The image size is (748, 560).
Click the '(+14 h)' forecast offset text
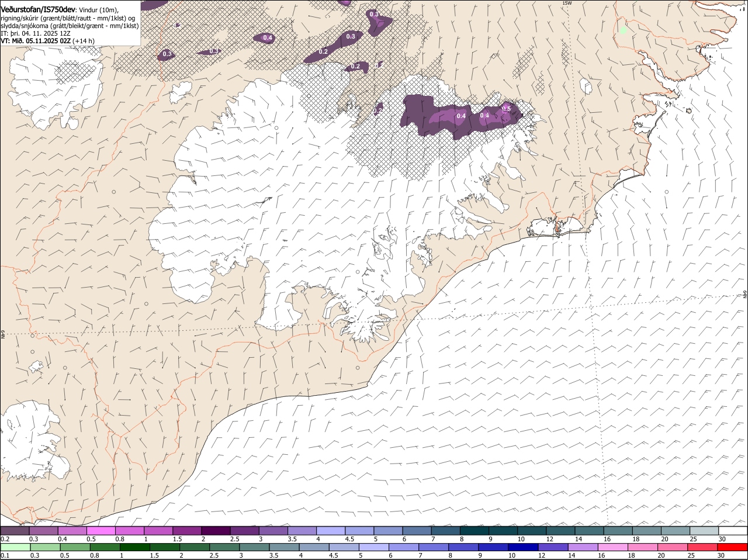84,41
